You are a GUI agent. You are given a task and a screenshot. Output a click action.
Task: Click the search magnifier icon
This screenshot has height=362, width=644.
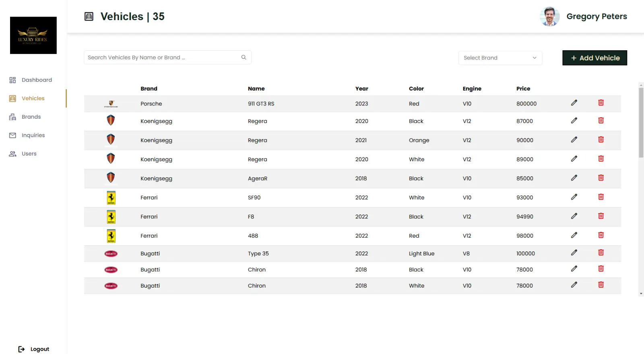pos(244,58)
